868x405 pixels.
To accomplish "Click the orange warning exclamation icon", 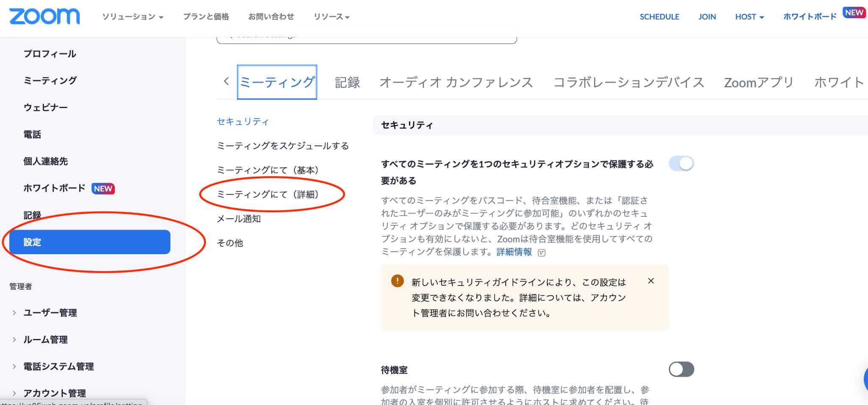I will tap(397, 281).
